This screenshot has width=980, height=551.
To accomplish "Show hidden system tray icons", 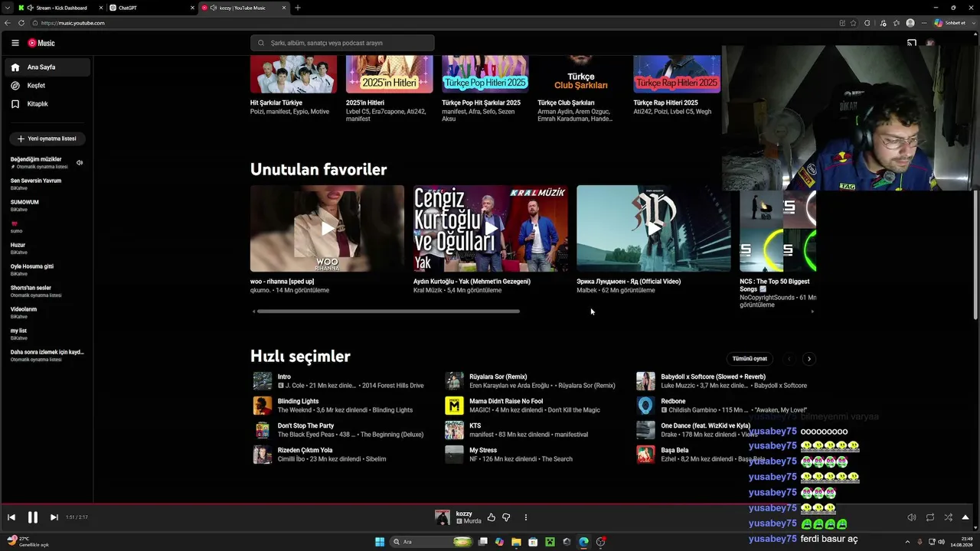I will [908, 542].
